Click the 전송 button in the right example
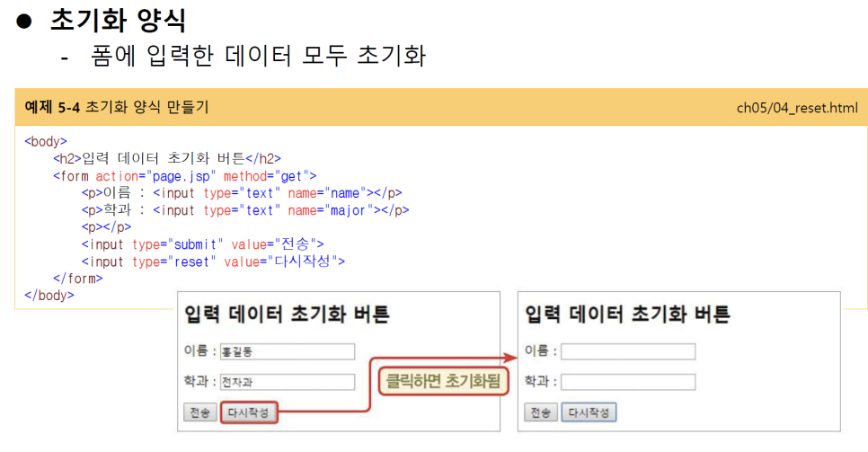The width and height of the screenshot is (868, 452). click(x=540, y=412)
